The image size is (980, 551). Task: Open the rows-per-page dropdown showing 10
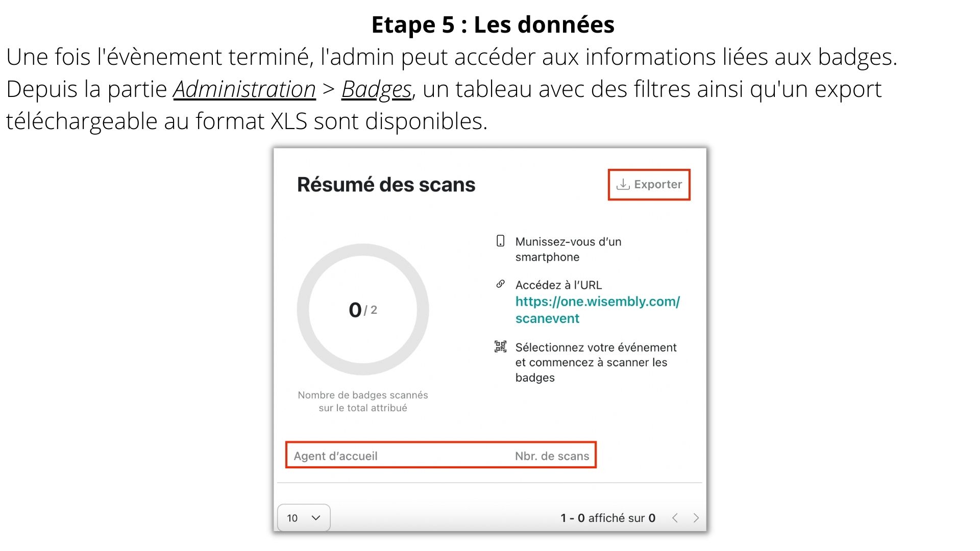tap(303, 518)
